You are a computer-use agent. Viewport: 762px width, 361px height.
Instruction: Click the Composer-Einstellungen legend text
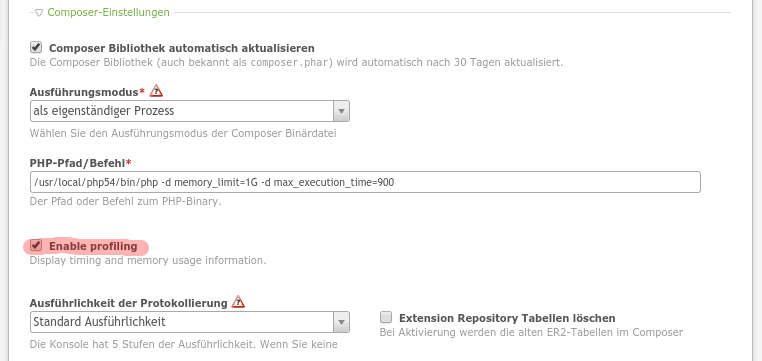(x=108, y=12)
